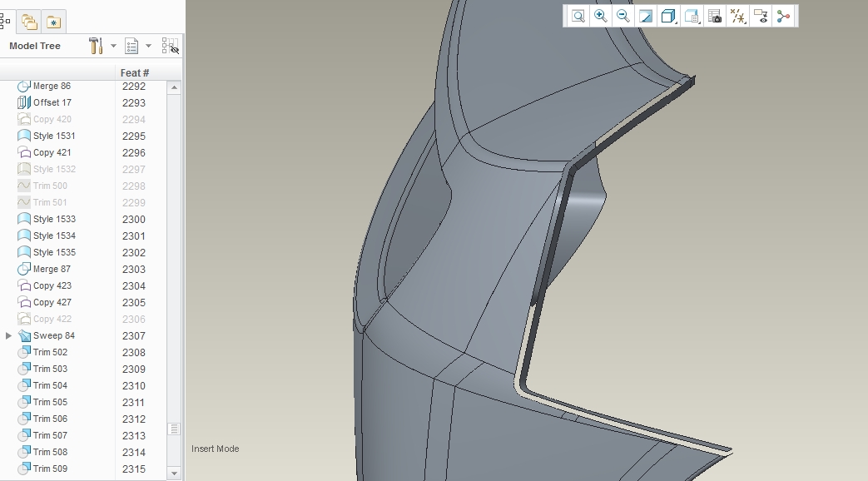Select Trim 505 in the model tree
Viewport: 868px width, 481px height.
[x=50, y=402]
